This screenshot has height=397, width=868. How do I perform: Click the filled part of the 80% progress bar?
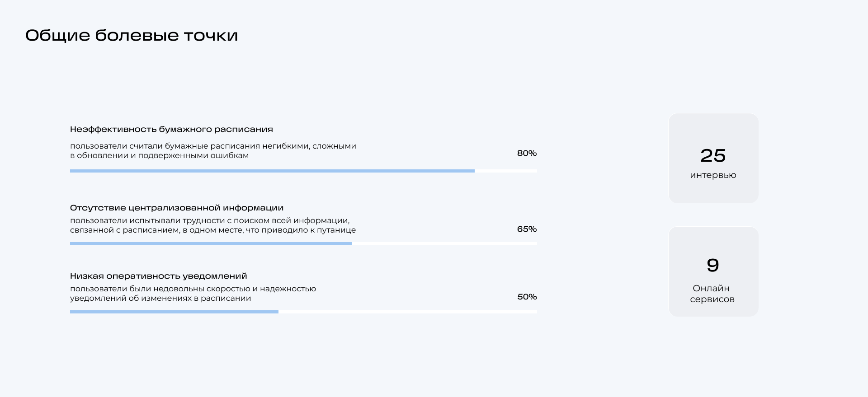pos(272,171)
